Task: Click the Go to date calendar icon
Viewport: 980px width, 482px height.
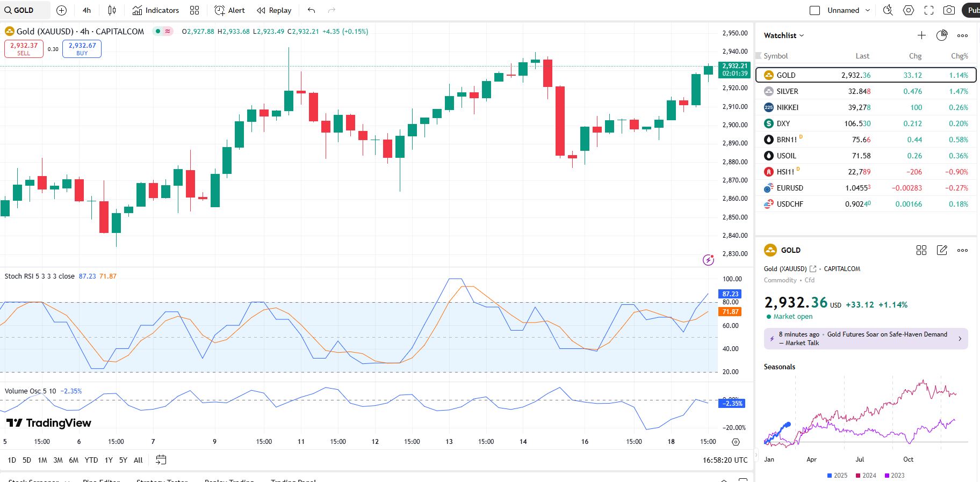Action: (161, 460)
